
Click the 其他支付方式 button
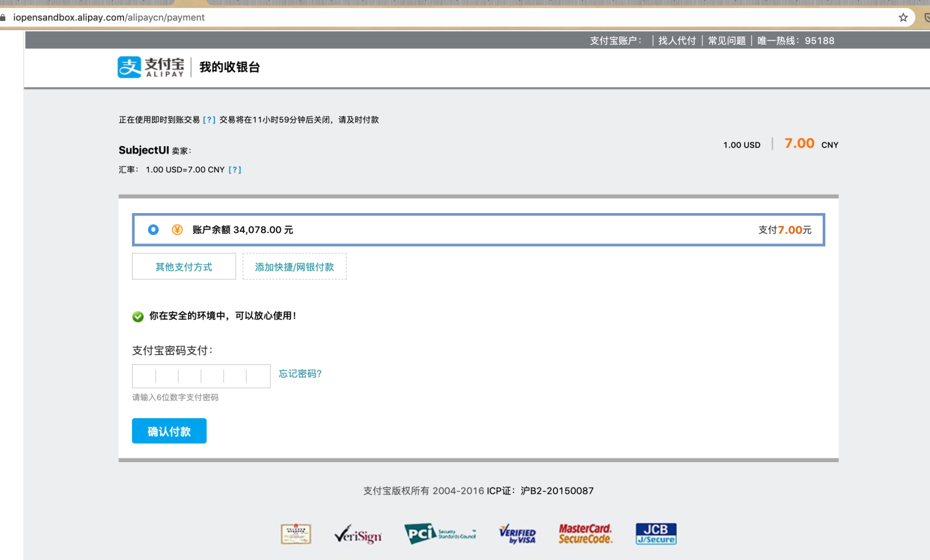[184, 266]
